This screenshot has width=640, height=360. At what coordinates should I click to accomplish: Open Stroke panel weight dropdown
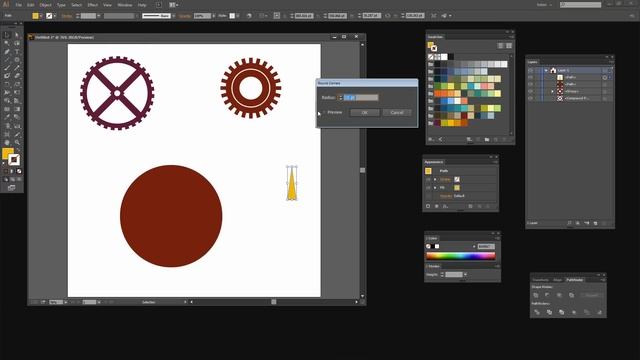click(x=465, y=275)
